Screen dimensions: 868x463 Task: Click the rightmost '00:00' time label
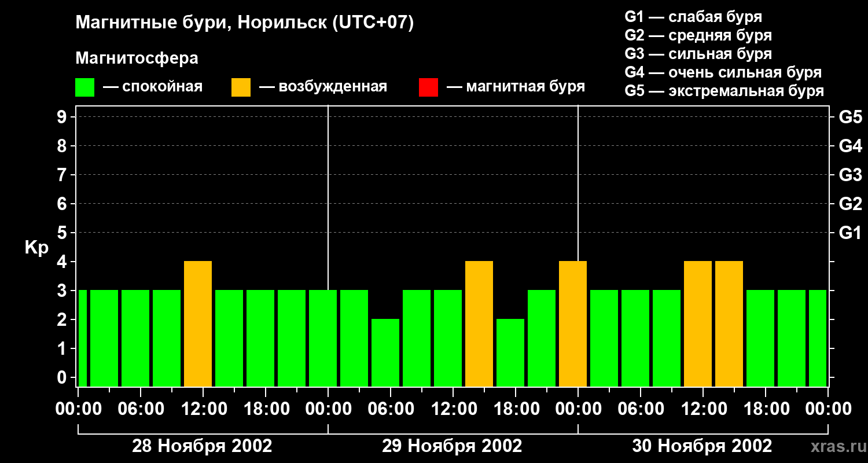pyautogui.click(x=828, y=409)
